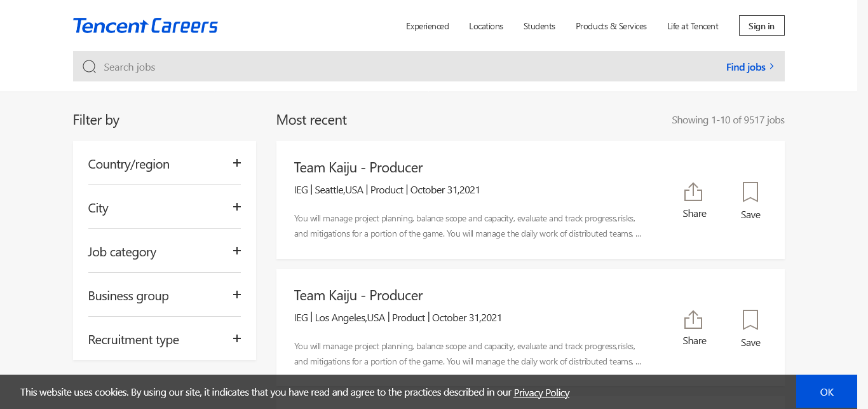Screen dimensions: 868x409
Task: Bookmark the Los Angeles Team Kaiju job
Action: (750, 328)
